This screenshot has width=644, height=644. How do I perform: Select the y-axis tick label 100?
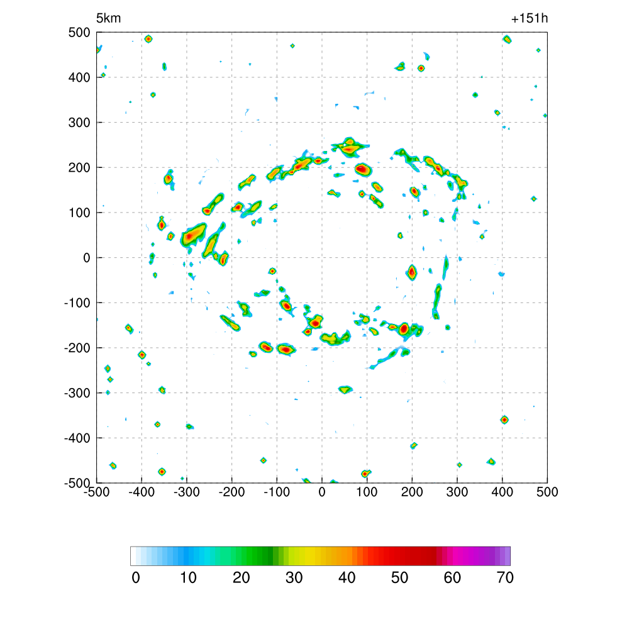tap(79, 213)
